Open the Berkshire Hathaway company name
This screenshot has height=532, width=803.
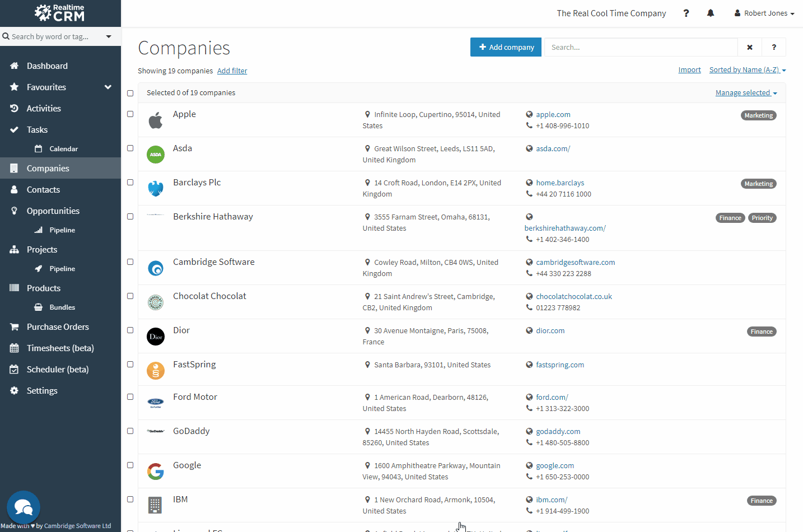[213, 217]
